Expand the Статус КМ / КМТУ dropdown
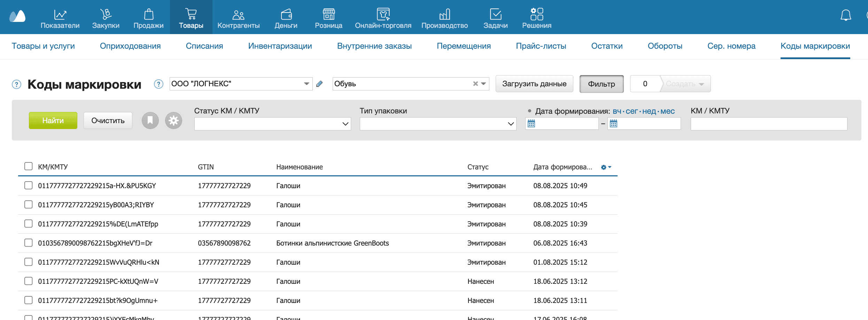Viewport: 868px width, 320px height. click(x=272, y=124)
